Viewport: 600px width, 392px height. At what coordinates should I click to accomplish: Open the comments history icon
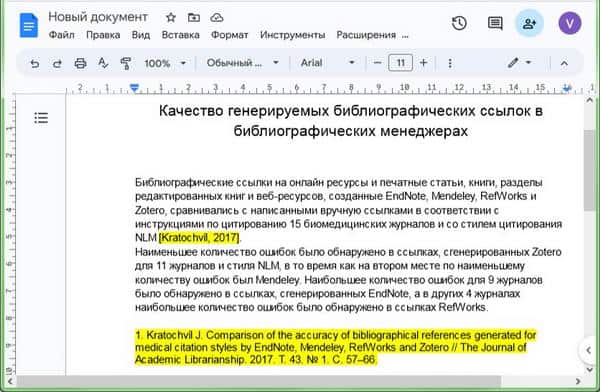pyautogui.click(x=495, y=23)
